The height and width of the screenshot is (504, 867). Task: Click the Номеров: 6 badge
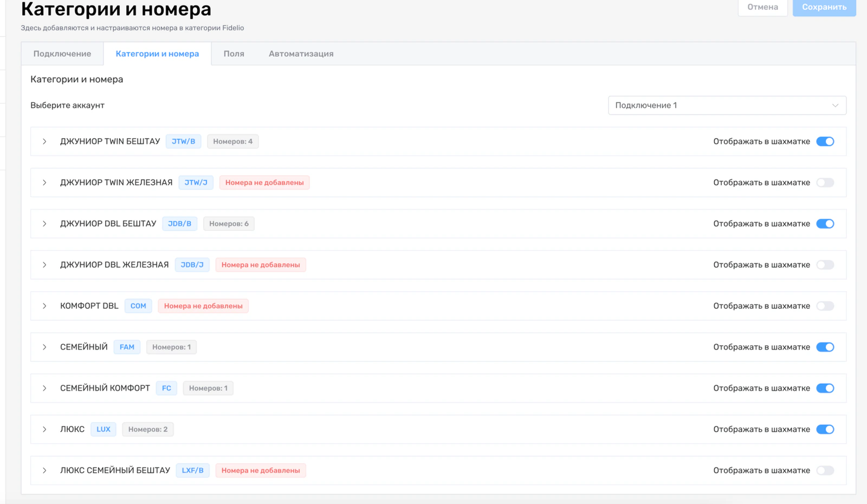pos(229,224)
